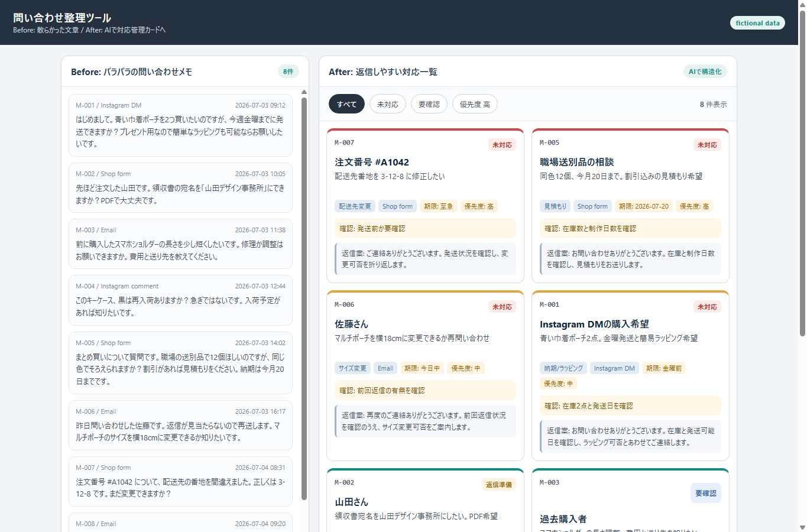The height and width of the screenshot is (532, 807).
Task: Click the 未対応 status on M-001 card
Action: 707,307
